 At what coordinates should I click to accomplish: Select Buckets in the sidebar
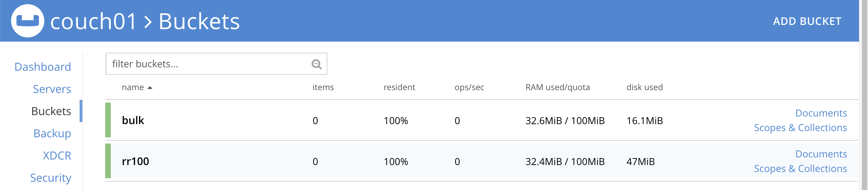click(51, 111)
